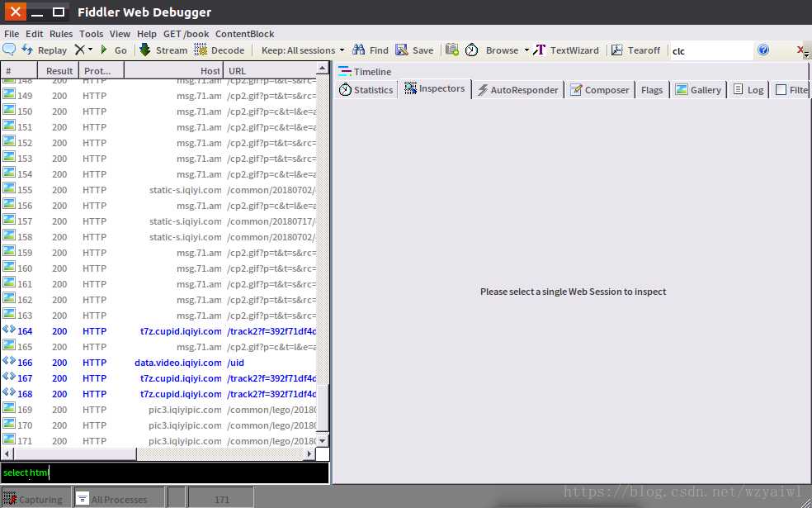Click the timer stopwatch icon
This screenshot has width=812, height=508.
pos(471,50)
